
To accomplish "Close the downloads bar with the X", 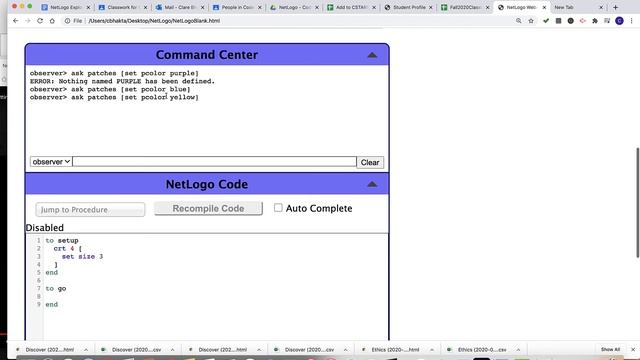I will [x=633, y=349].
